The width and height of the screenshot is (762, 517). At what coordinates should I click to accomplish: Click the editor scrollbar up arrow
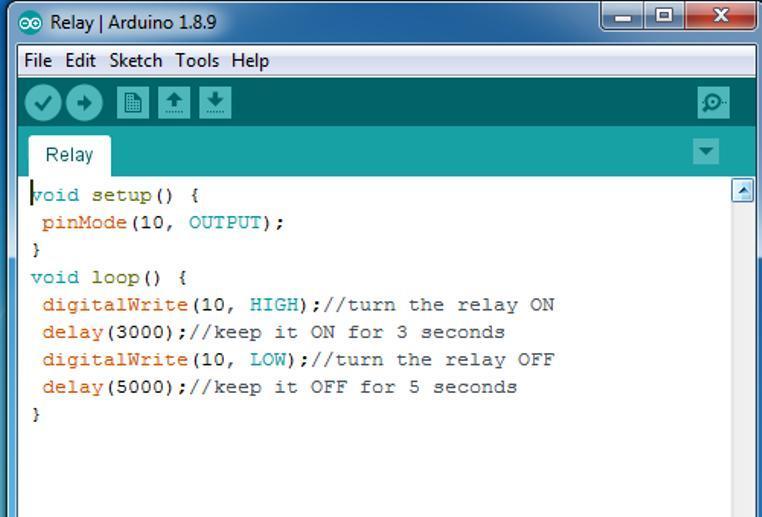coord(743,190)
